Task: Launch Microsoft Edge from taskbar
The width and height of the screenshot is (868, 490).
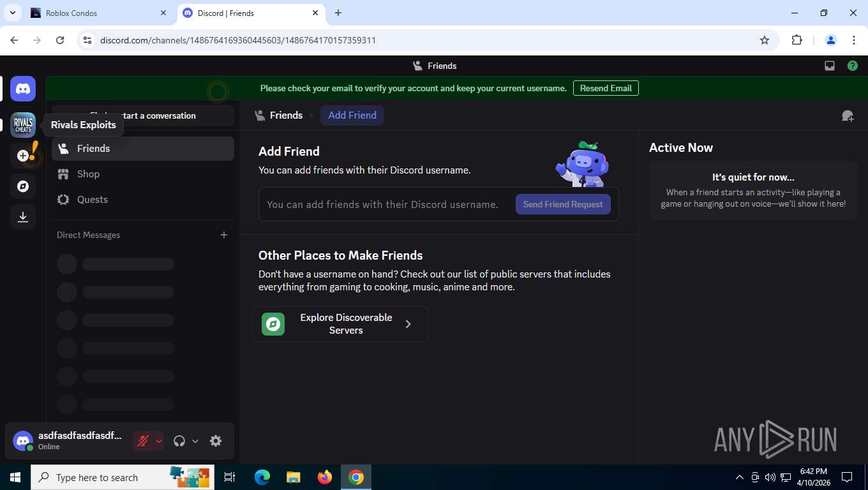Action: 262,477
